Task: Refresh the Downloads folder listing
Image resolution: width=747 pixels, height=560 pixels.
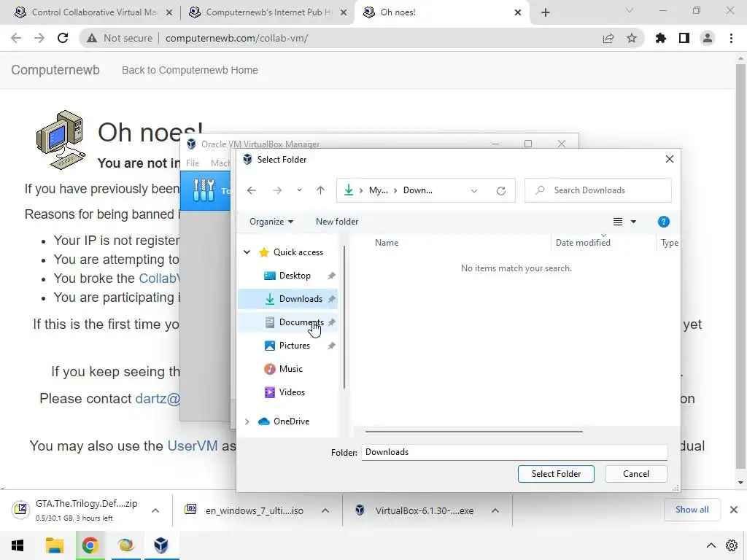Action: pos(500,190)
